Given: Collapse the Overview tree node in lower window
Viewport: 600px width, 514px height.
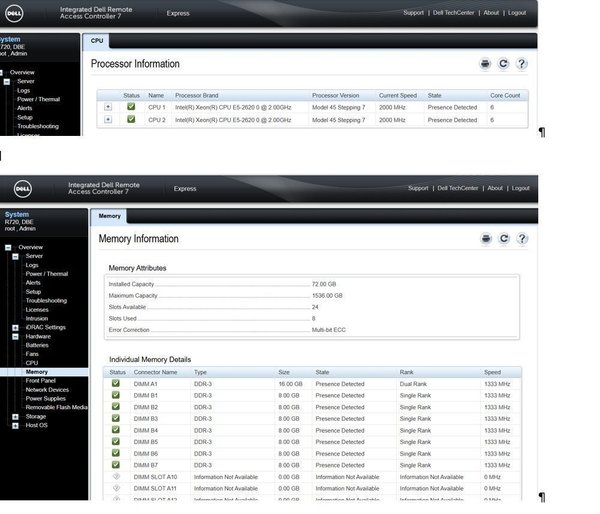Looking at the screenshot, I should click(x=8, y=248).
